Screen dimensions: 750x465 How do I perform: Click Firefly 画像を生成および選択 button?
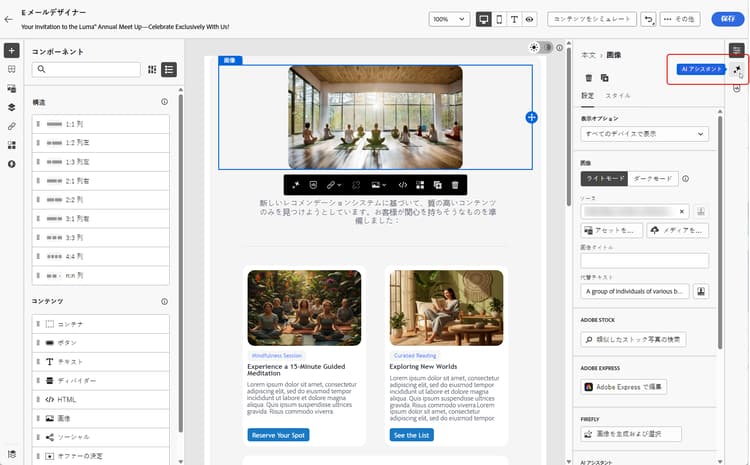point(631,434)
